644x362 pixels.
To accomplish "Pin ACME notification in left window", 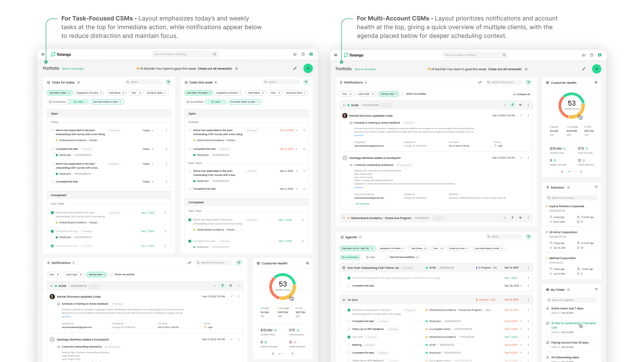I will pyautogui.click(x=222, y=286).
